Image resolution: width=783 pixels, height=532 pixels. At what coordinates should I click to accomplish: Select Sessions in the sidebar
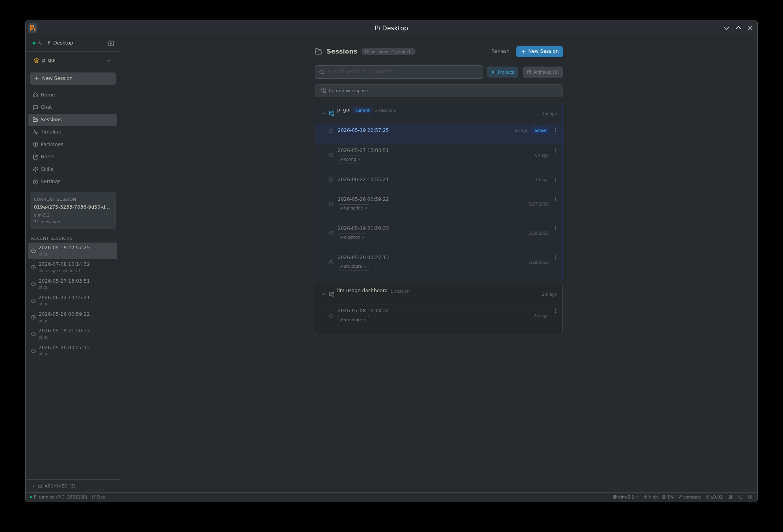[72, 120]
